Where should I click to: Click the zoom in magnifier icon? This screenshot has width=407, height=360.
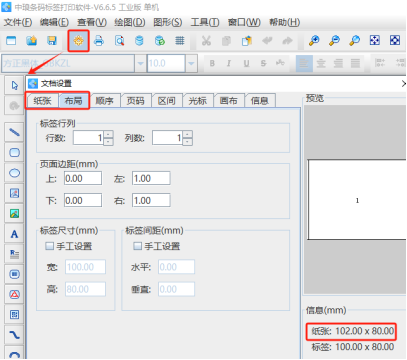(x=314, y=41)
